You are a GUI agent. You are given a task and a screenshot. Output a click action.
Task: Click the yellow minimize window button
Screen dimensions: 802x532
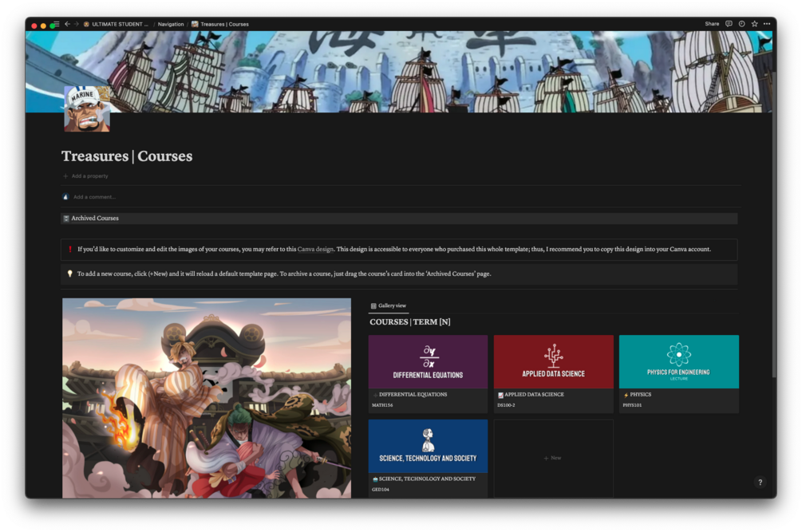tap(43, 26)
